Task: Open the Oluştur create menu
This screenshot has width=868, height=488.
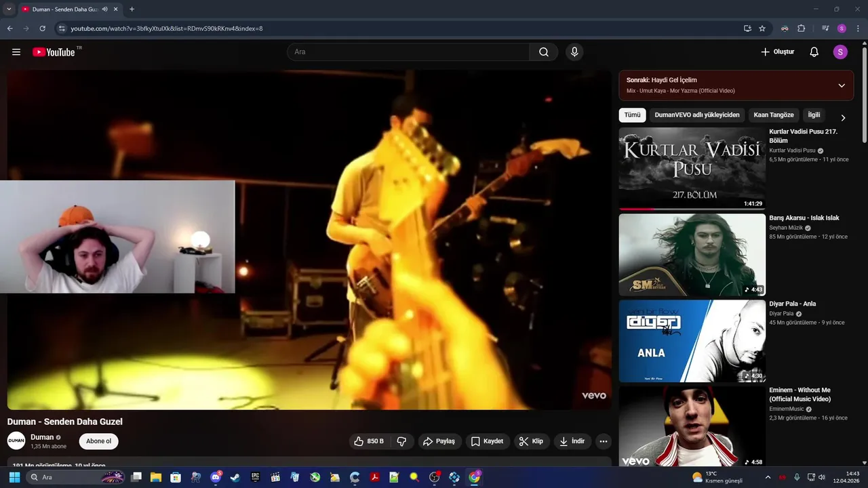Action: tap(777, 52)
